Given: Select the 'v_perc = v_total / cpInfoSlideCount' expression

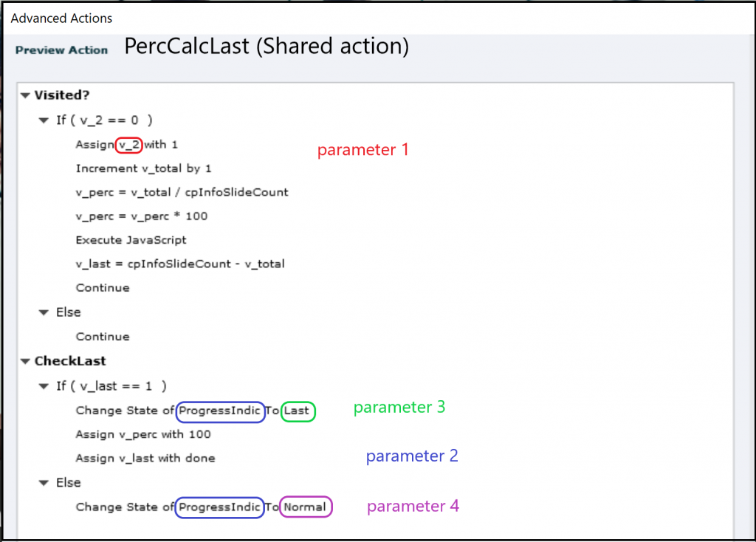Looking at the screenshot, I should 182,192.
